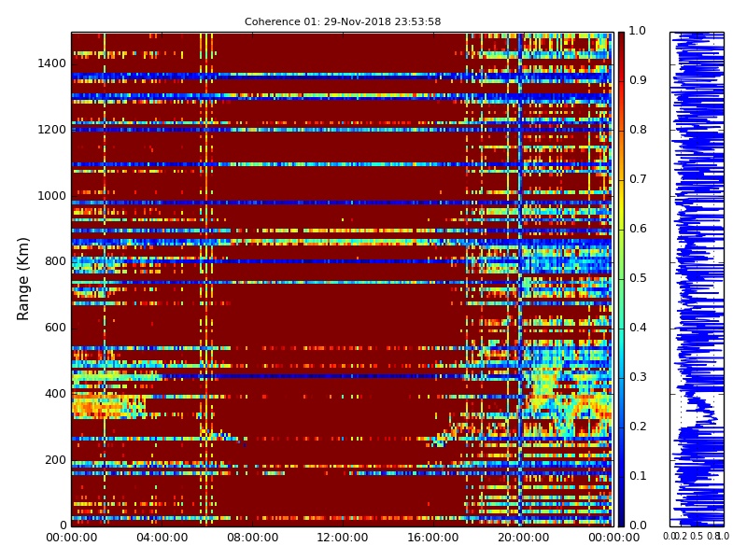Click the colorbar 0.8 tick label

[638, 130]
